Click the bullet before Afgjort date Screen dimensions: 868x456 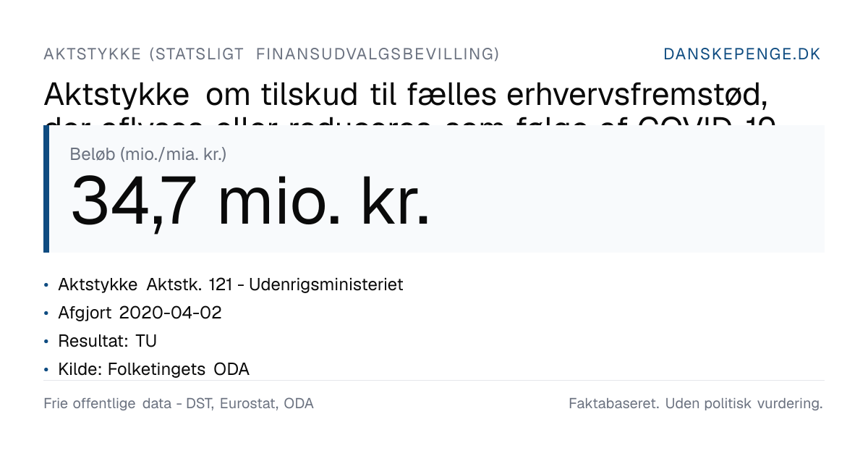click(46, 313)
